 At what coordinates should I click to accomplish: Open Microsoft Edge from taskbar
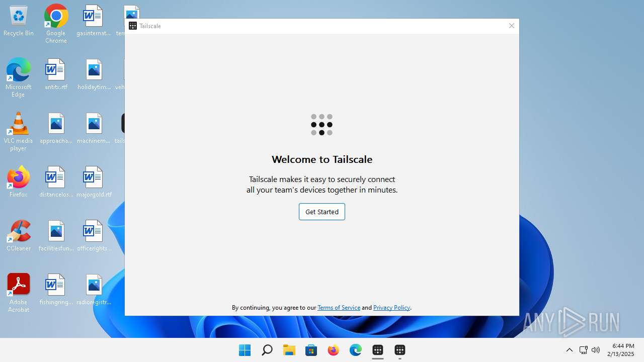(x=356, y=350)
